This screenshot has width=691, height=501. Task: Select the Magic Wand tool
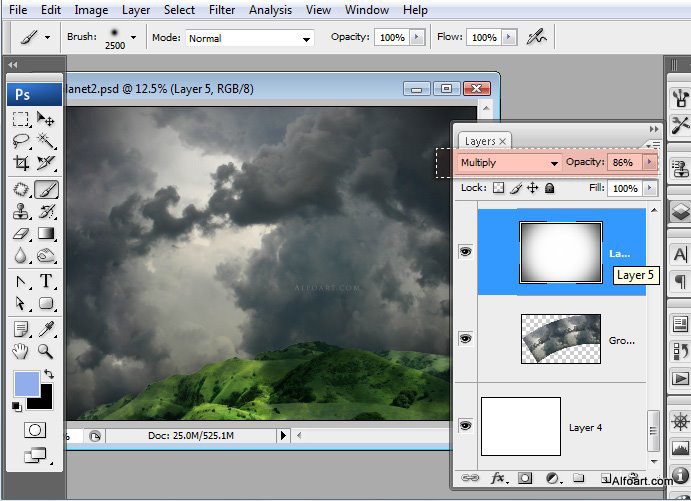(46, 141)
